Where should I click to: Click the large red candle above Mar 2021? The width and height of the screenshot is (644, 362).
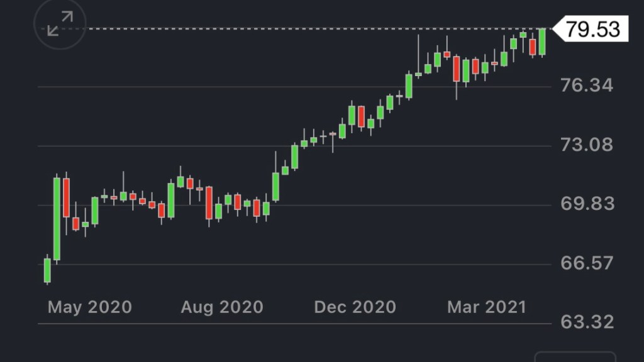click(457, 69)
